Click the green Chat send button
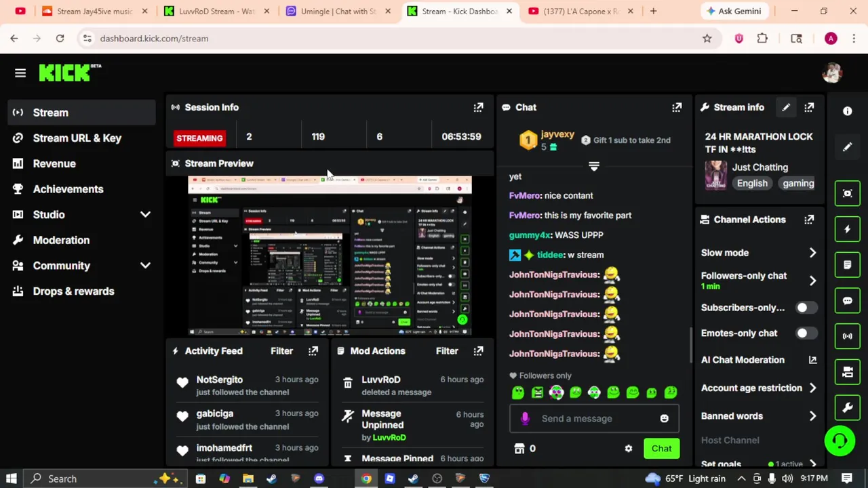The image size is (868, 488). point(661,449)
